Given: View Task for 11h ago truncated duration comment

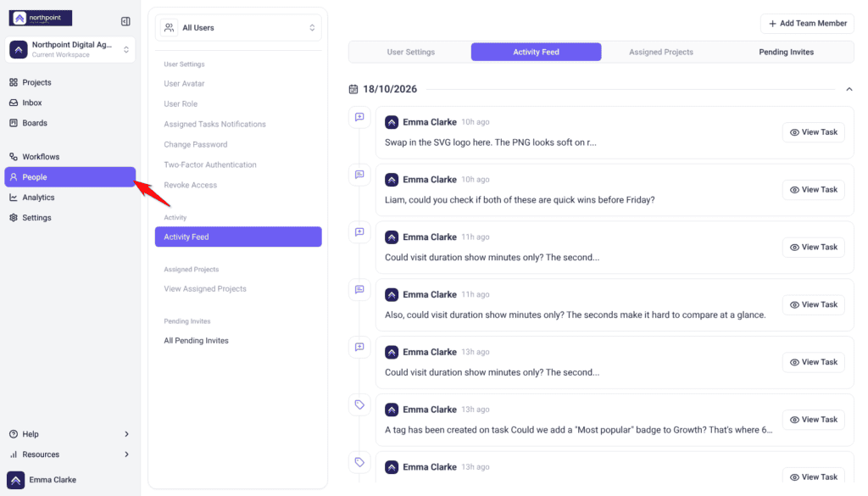Looking at the screenshot, I should pyautogui.click(x=813, y=248).
